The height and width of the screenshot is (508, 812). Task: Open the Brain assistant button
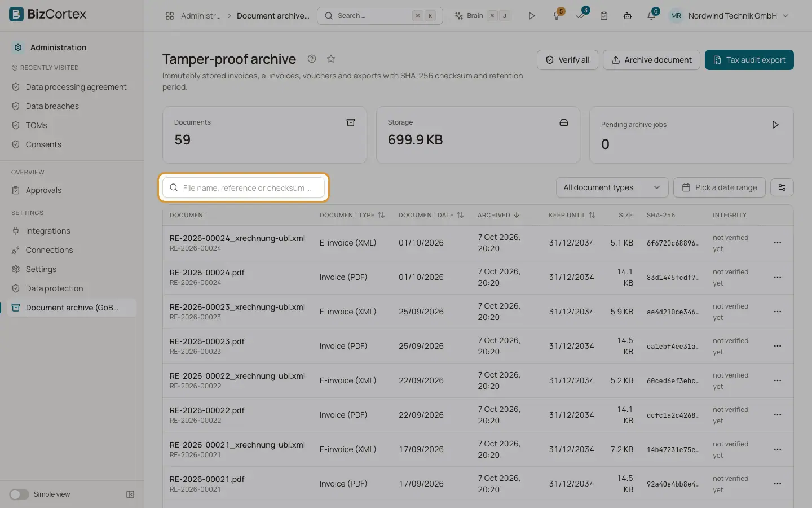point(482,16)
